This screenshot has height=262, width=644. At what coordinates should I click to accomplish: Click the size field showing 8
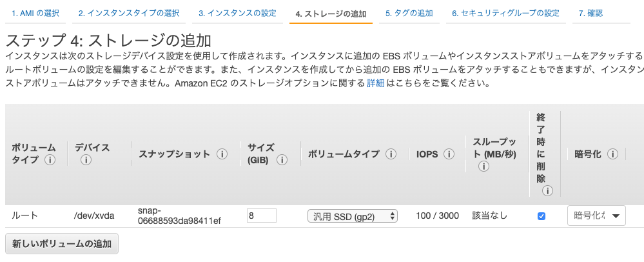(x=262, y=216)
